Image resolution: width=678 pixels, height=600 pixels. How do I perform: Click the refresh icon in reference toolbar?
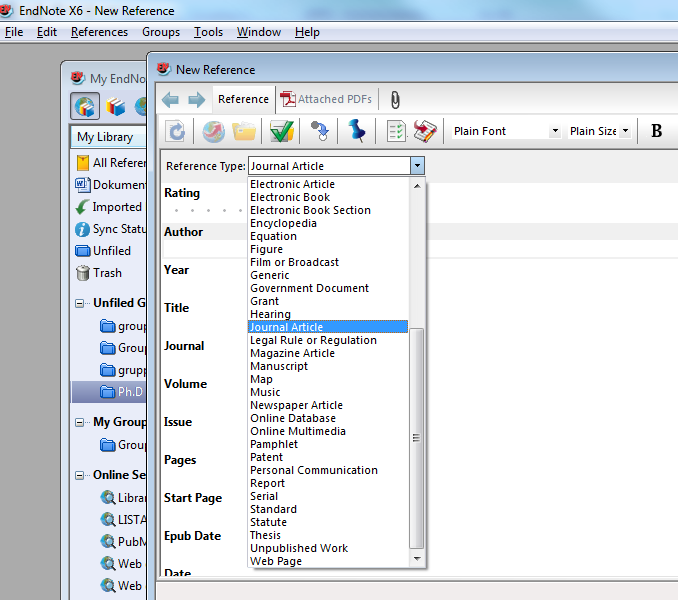(176, 131)
